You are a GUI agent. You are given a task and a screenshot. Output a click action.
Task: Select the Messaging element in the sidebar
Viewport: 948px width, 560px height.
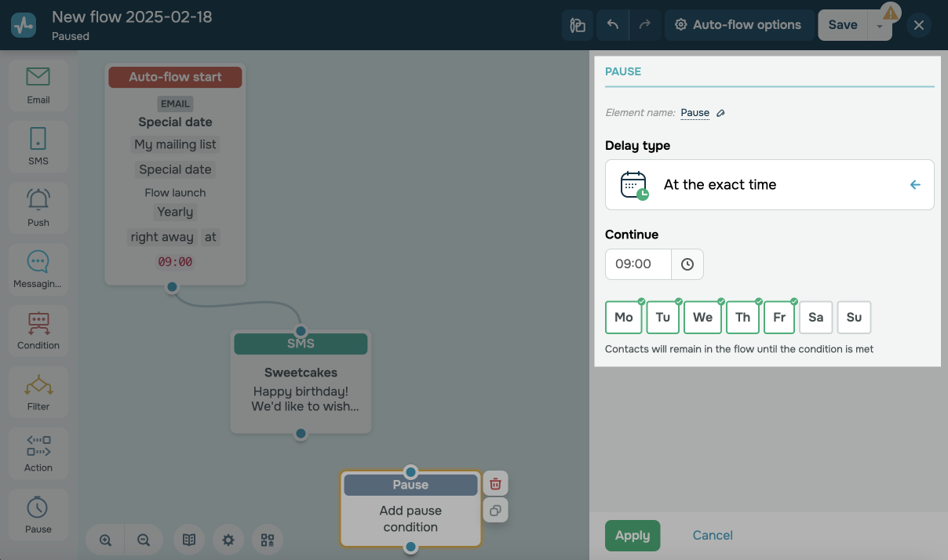point(38,269)
